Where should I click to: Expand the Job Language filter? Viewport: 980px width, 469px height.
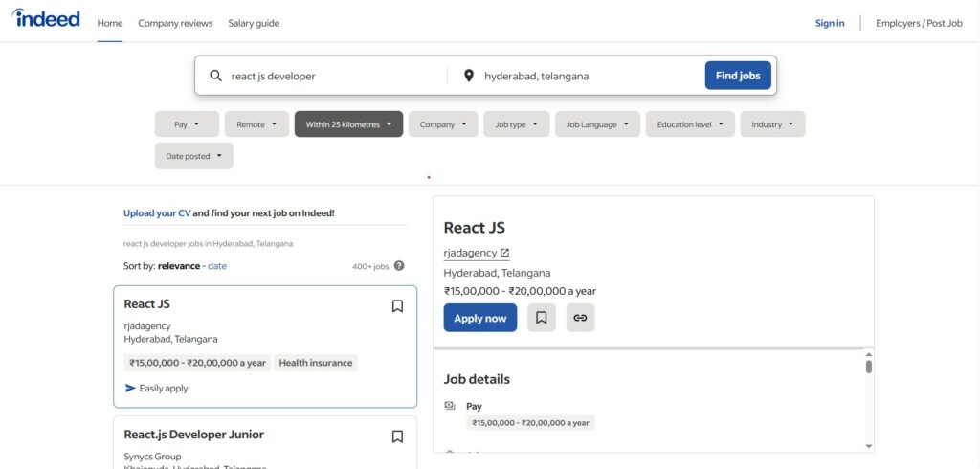pyautogui.click(x=597, y=123)
